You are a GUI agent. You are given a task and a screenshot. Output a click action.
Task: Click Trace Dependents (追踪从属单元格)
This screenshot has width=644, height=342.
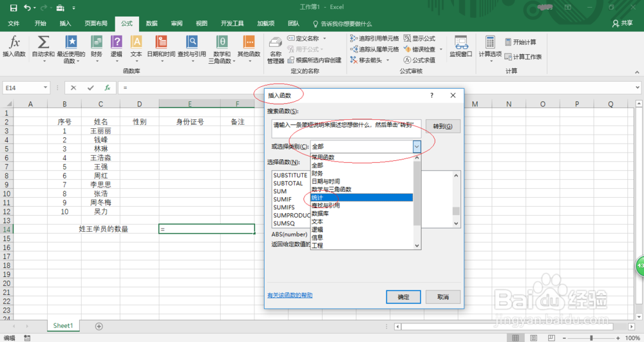(x=374, y=49)
